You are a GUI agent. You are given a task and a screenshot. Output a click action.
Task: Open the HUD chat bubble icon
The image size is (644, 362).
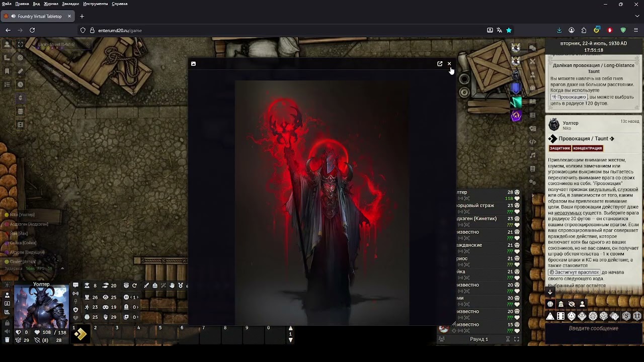(x=75, y=285)
